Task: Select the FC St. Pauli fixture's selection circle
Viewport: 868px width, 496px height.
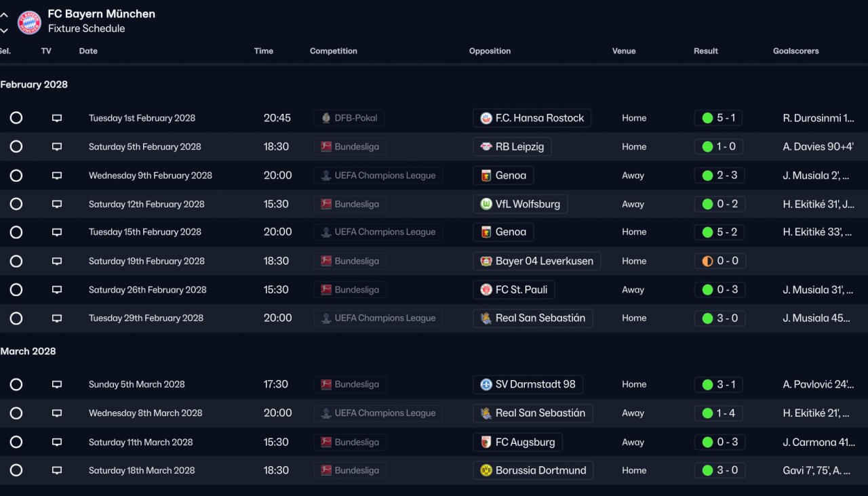Action: pos(16,290)
